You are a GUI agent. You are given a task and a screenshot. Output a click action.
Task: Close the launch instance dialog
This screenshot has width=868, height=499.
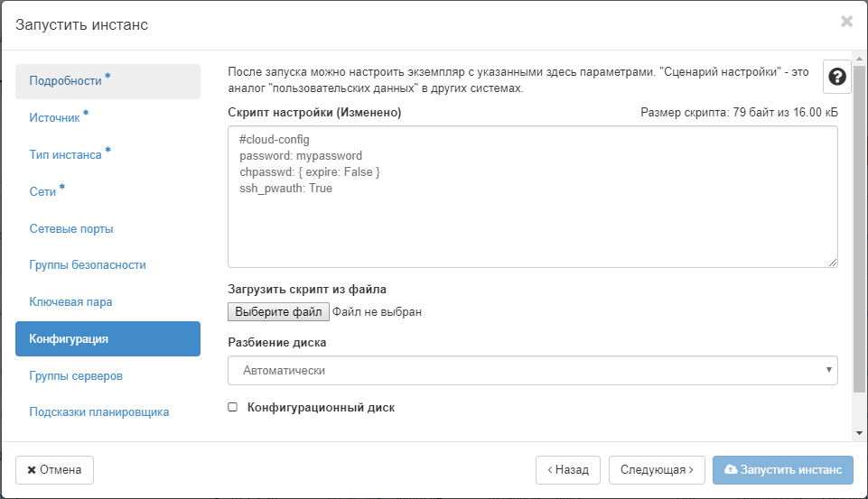(846, 22)
